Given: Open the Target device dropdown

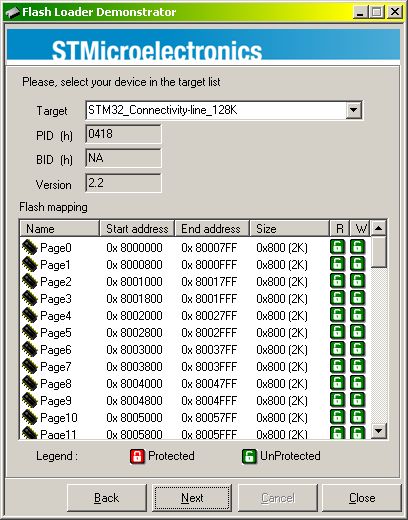Looking at the screenshot, I should (353, 110).
